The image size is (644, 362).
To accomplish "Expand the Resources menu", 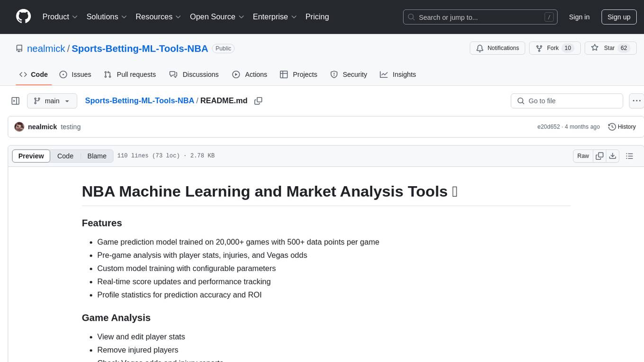I will click(158, 17).
